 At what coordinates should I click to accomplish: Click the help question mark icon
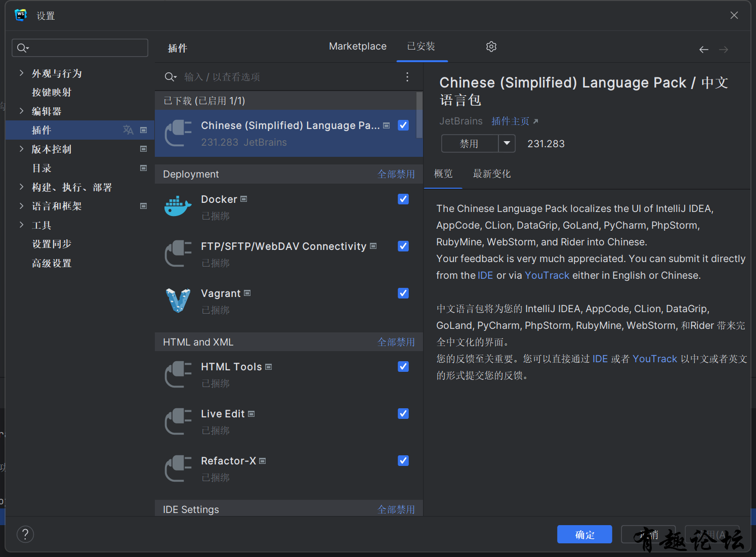click(25, 534)
